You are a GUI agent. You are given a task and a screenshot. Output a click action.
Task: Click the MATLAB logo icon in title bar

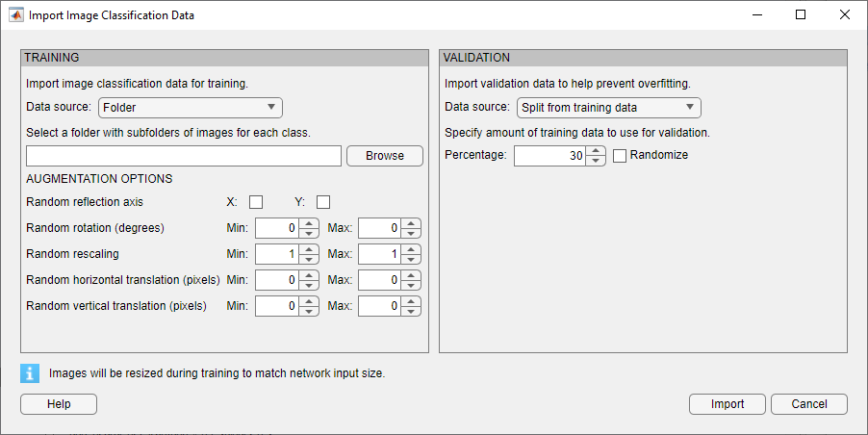tap(16, 15)
